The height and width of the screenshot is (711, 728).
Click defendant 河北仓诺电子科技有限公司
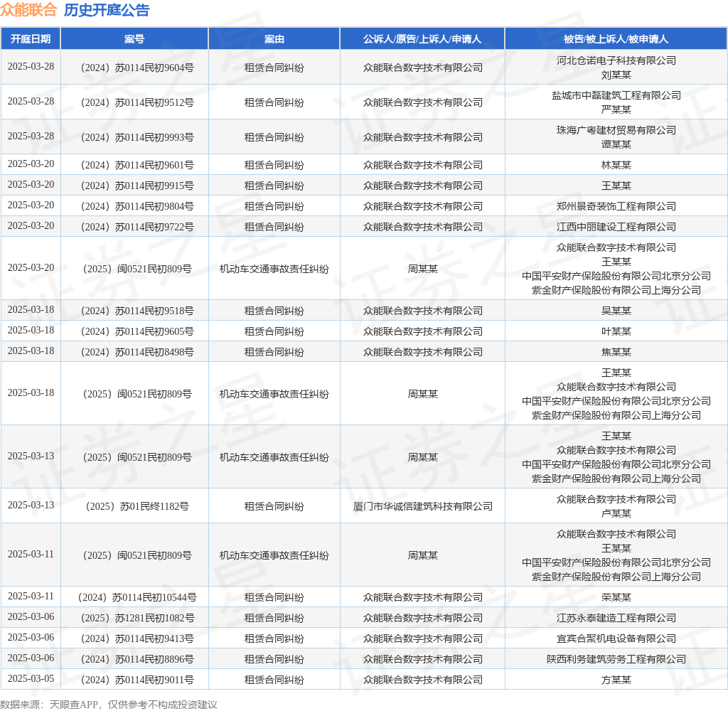pyautogui.click(x=616, y=61)
